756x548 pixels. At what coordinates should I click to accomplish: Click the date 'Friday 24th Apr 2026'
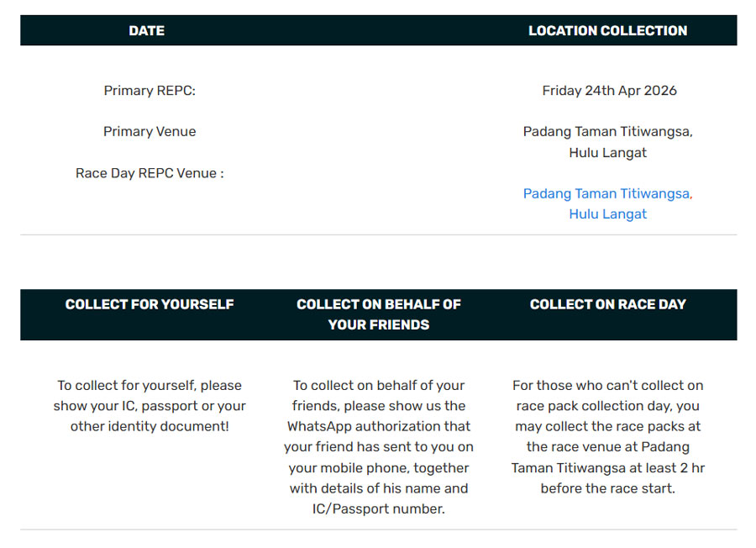coord(609,91)
